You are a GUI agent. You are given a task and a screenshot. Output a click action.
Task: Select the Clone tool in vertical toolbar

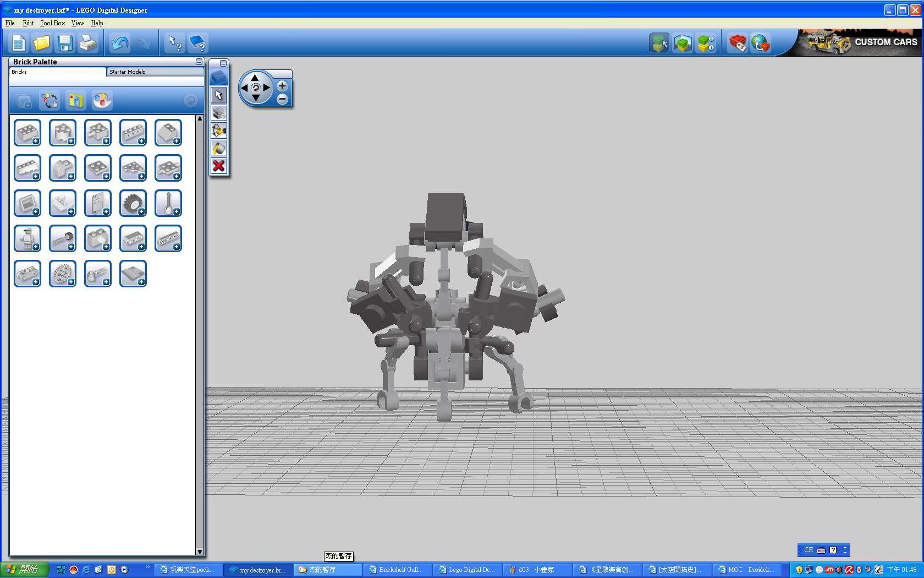coord(219,113)
